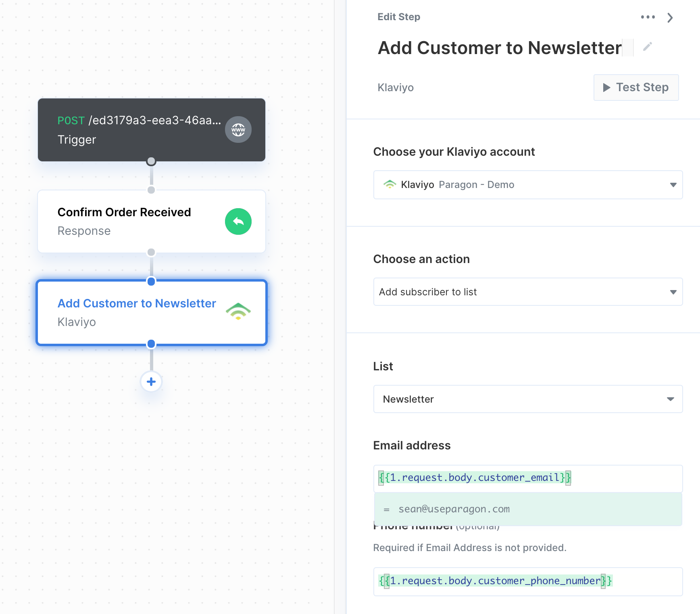Click the bottom connector dot of newsletter step

point(151,344)
